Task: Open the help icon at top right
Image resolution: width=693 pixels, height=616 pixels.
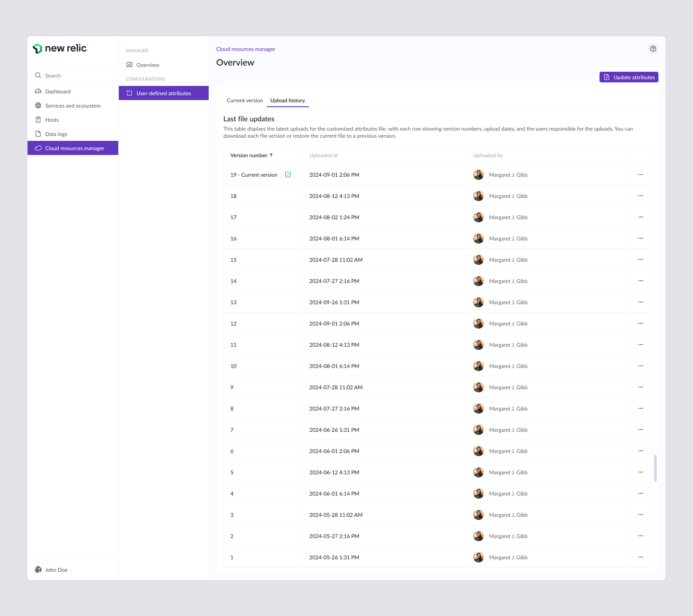Action: tap(653, 49)
